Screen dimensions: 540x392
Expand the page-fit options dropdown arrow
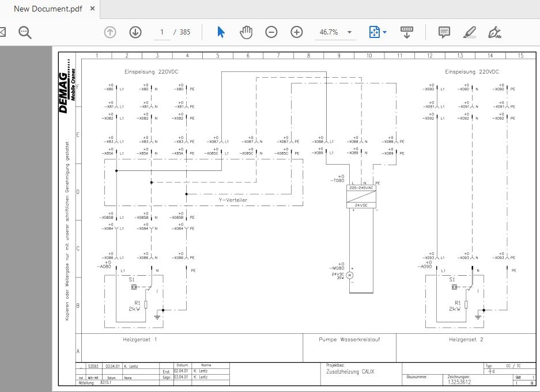click(385, 32)
